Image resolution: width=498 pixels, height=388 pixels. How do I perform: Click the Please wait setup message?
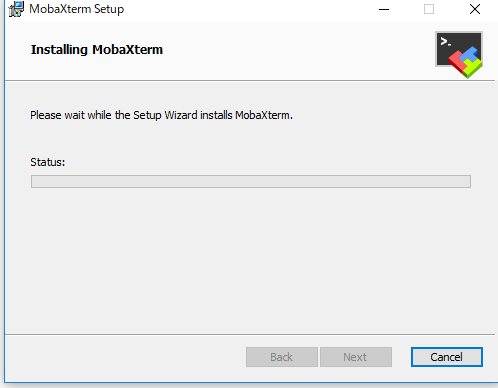pyautogui.click(x=161, y=115)
